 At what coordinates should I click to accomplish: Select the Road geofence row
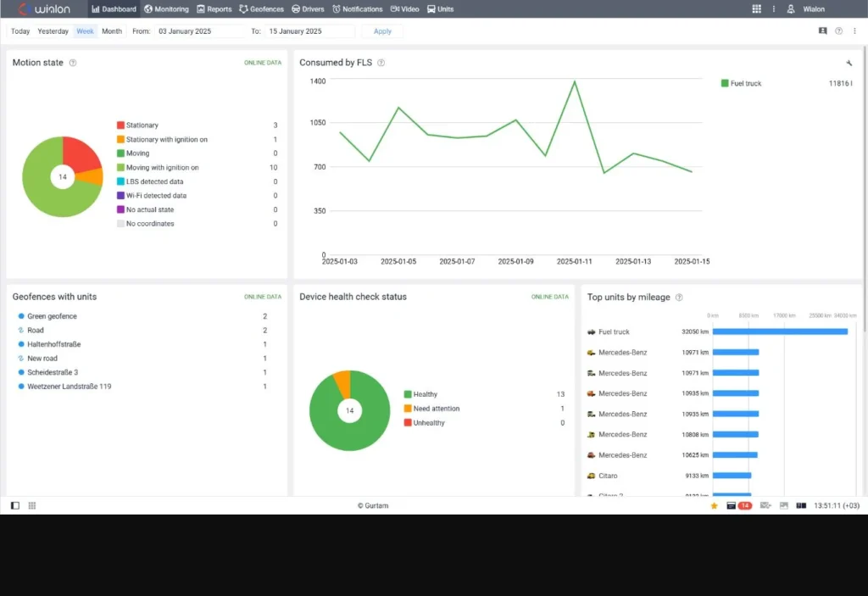[142, 330]
